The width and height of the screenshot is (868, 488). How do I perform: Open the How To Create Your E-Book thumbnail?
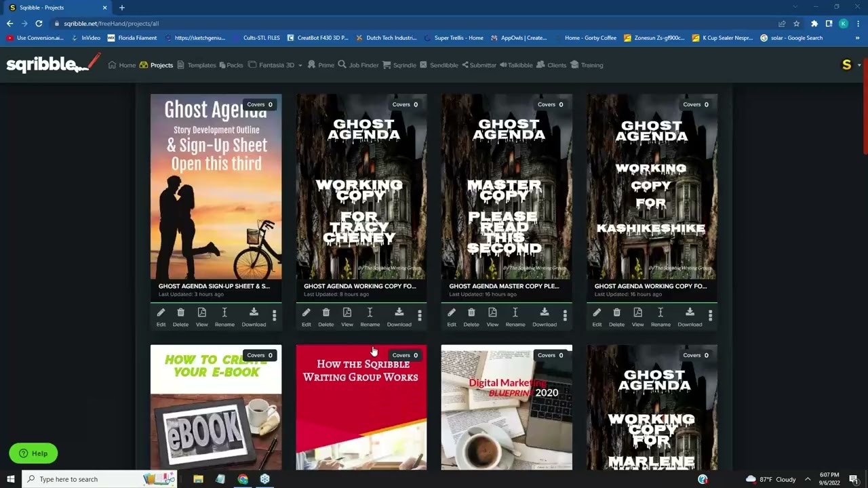click(x=216, y=407)
